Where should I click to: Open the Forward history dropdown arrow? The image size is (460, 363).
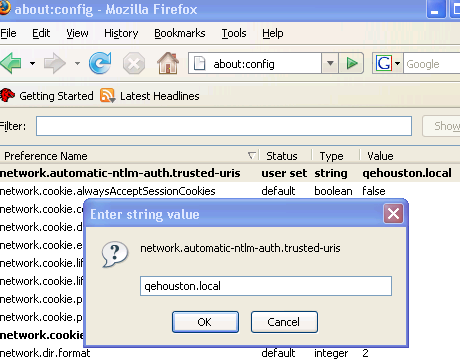point(77,63)
